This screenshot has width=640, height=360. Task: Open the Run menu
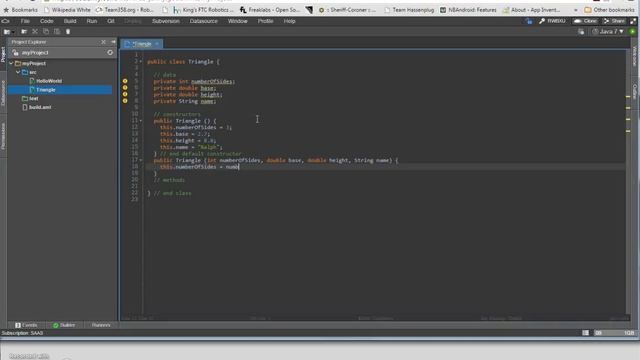92,21
